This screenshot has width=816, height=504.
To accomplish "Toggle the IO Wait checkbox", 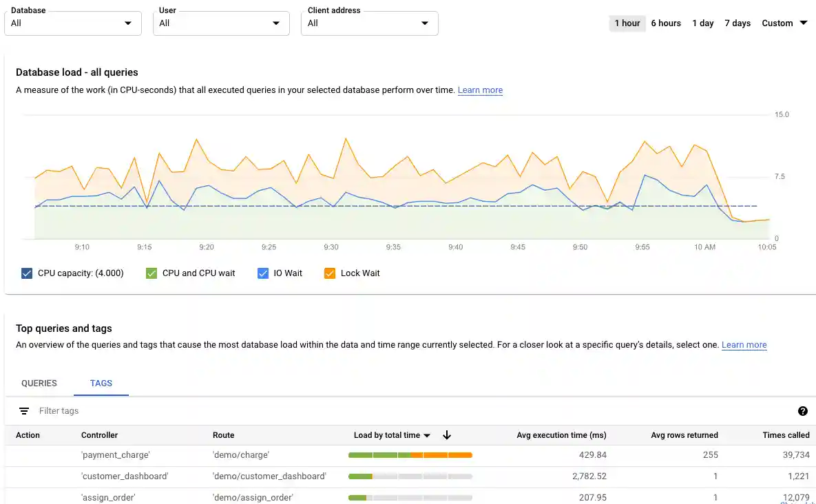I will click(x=263, y=273).
